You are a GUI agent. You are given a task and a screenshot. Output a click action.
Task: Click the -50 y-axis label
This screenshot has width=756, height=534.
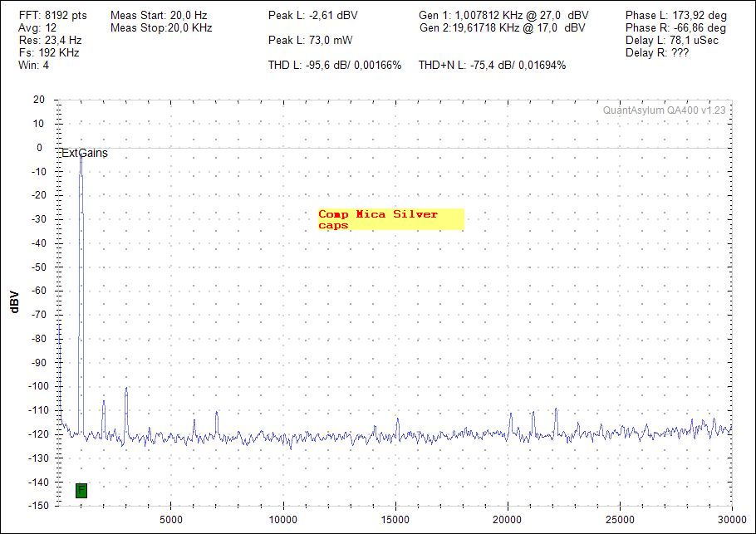coord(40,267)
